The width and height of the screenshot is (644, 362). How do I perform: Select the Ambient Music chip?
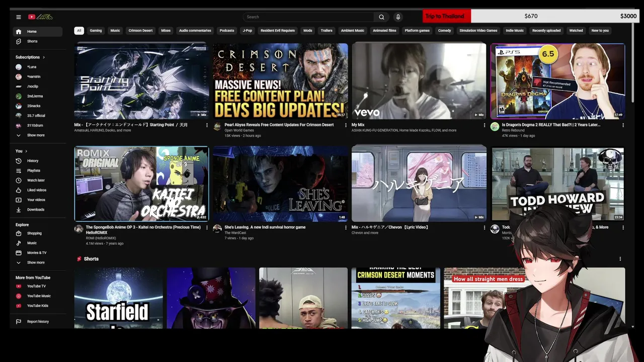pyautogui.click(x=353, y=31)
